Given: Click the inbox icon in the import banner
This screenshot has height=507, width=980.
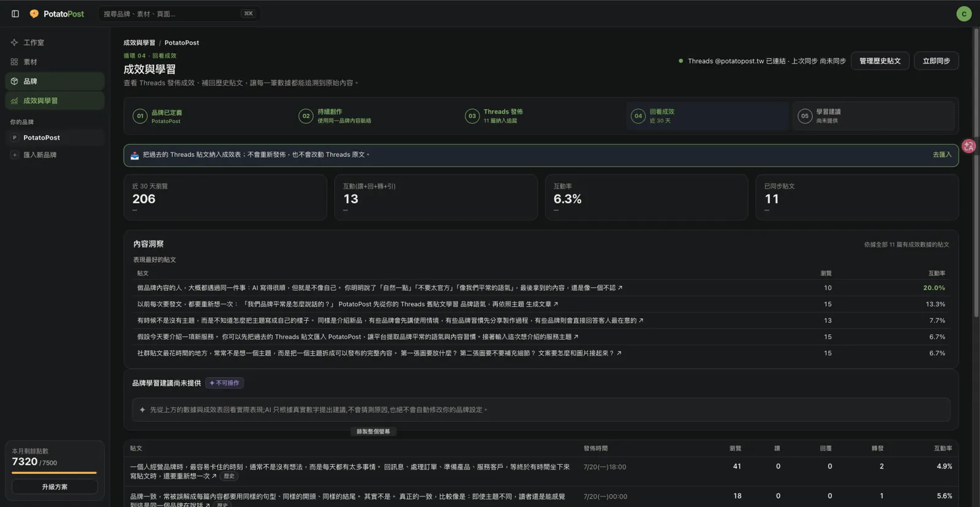Looking at the screenshot, I should 135,156.
